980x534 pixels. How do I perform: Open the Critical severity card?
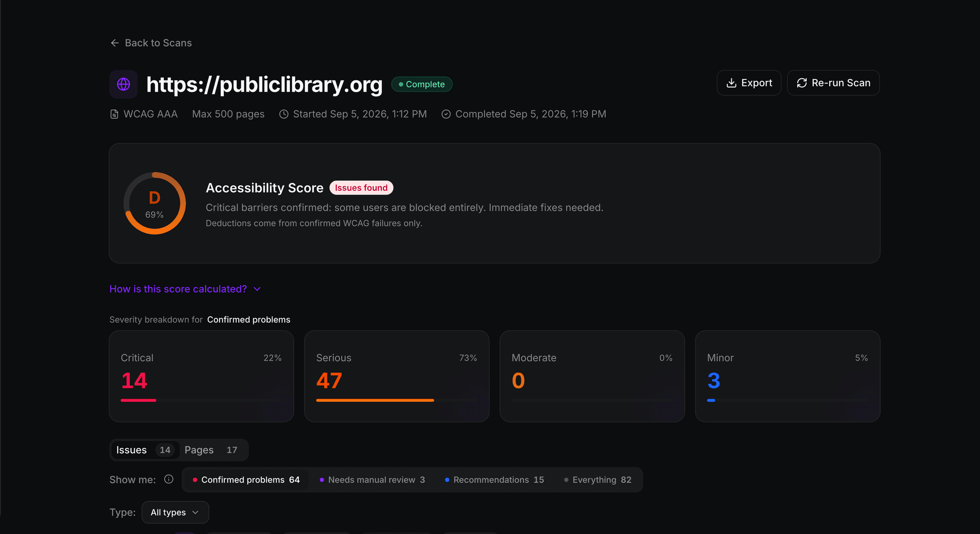click(201, 376)
